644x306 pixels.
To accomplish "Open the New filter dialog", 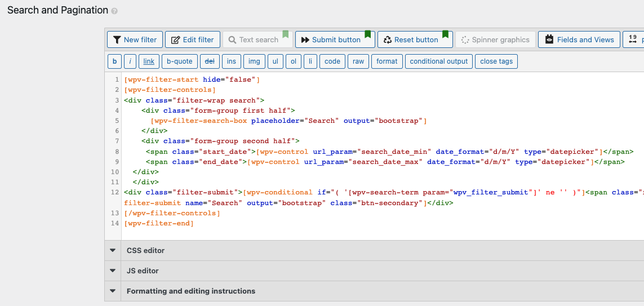I will coord(135,39).
